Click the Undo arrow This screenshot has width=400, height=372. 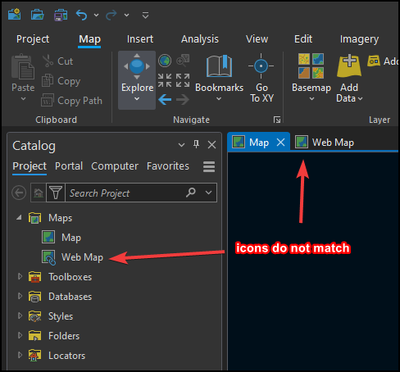click(x=82, y=15)
